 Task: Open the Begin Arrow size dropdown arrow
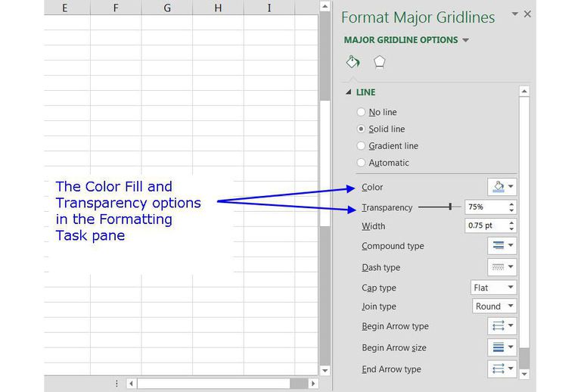[x=511, y=347]
